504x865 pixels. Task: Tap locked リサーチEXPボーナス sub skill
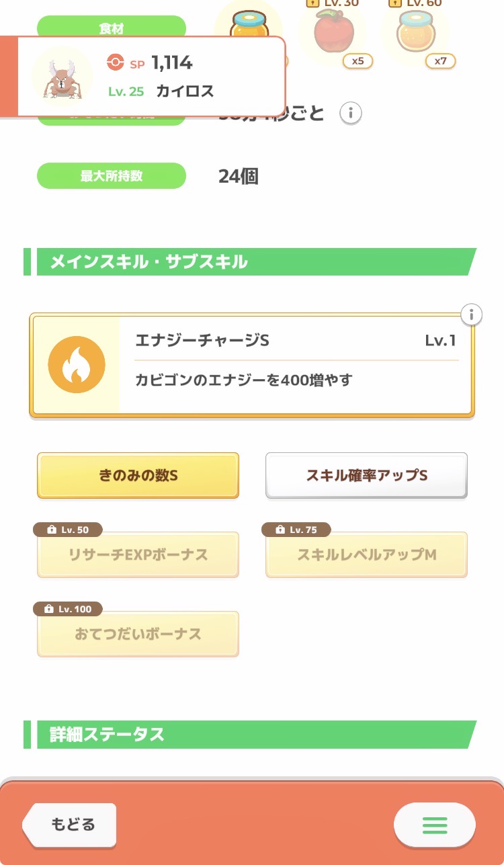point(138,556)
